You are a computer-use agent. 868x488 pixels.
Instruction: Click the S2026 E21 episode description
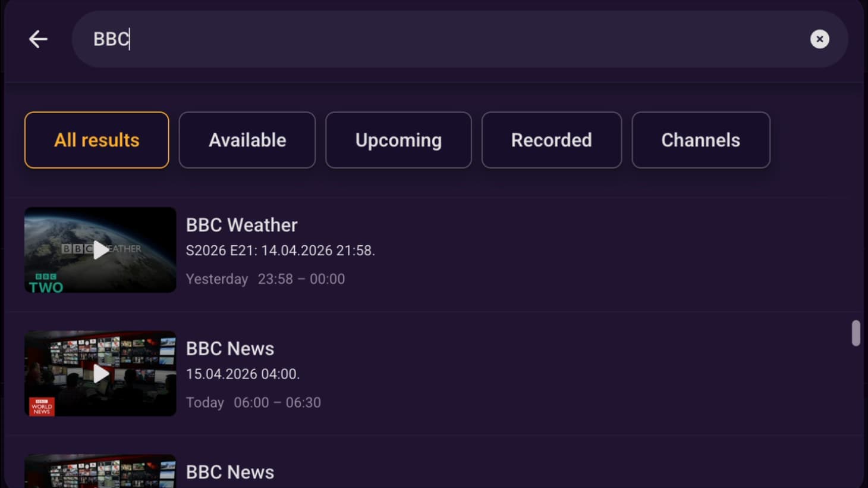[281, 251]
